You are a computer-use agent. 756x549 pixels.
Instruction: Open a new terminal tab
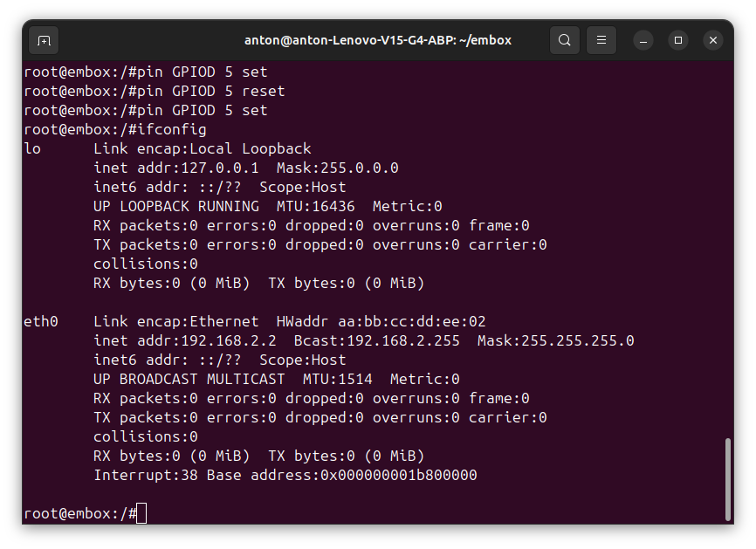[44, 40]
